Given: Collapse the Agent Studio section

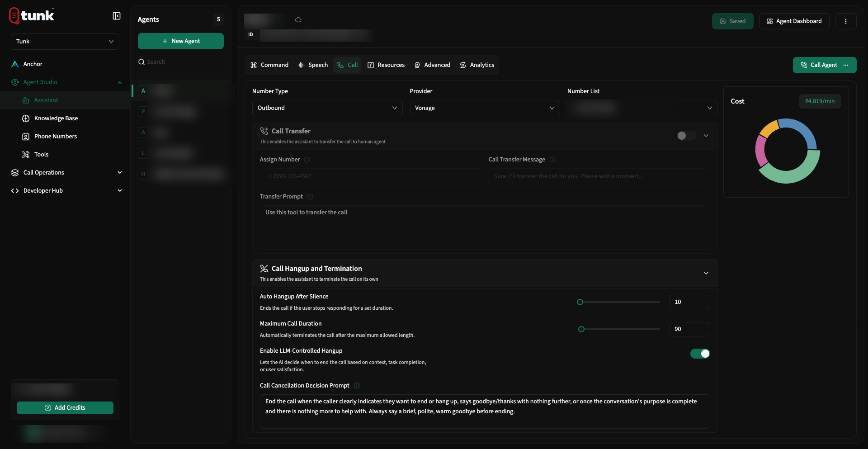Looking at the screenshot, I should [x=120, y=82].
